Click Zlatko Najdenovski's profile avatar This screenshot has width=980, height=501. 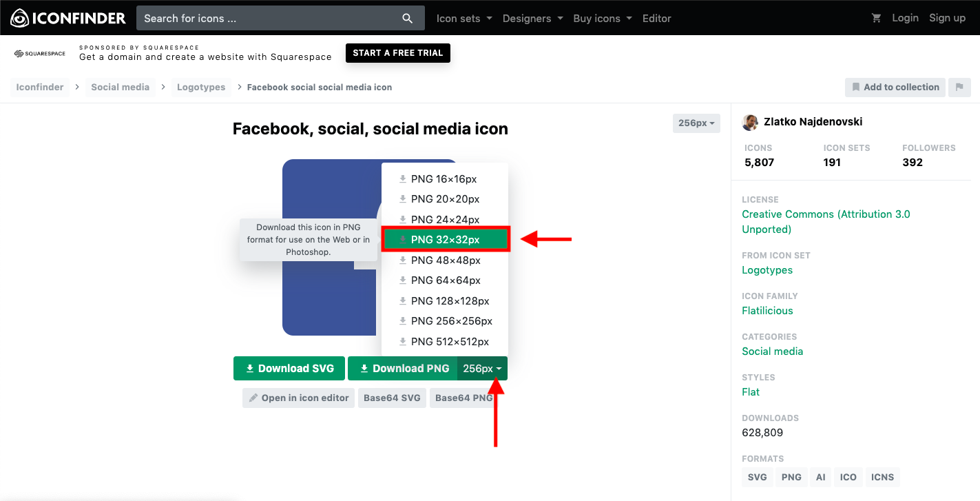click(749, 122)
